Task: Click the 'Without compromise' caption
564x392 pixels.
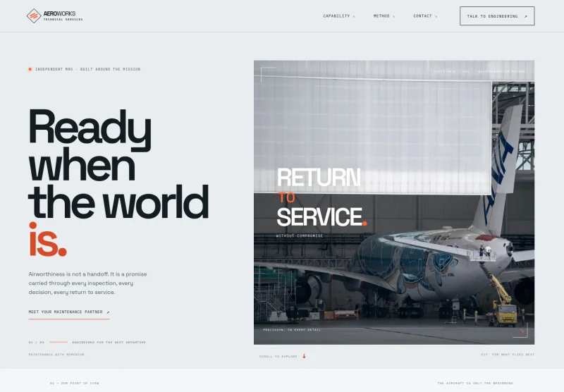Action: click(300, 236)
